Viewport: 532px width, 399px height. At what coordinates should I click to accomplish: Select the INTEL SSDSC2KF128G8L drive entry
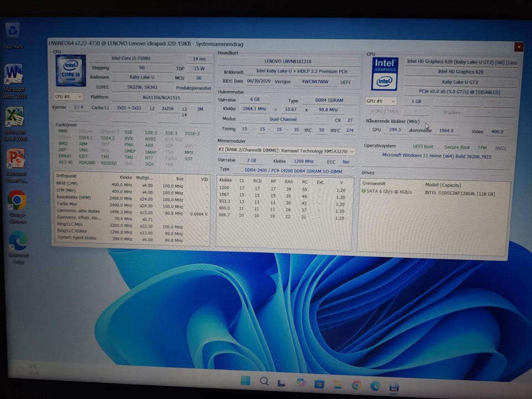[460, 194]
